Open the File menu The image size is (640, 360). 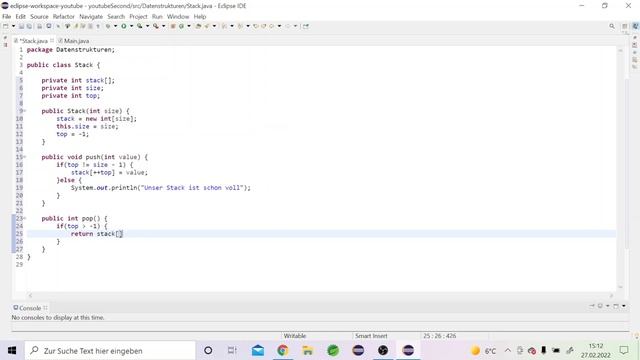[7, 17]
